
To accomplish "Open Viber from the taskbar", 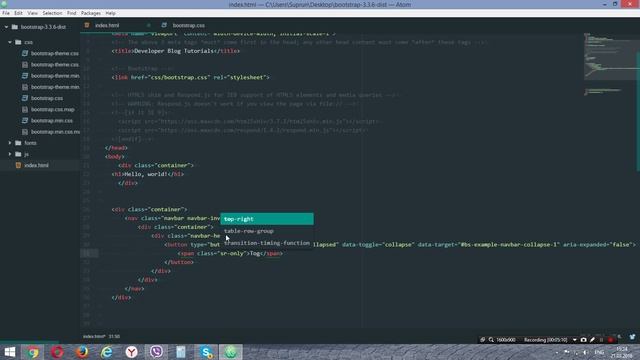I will pos(156,352).
